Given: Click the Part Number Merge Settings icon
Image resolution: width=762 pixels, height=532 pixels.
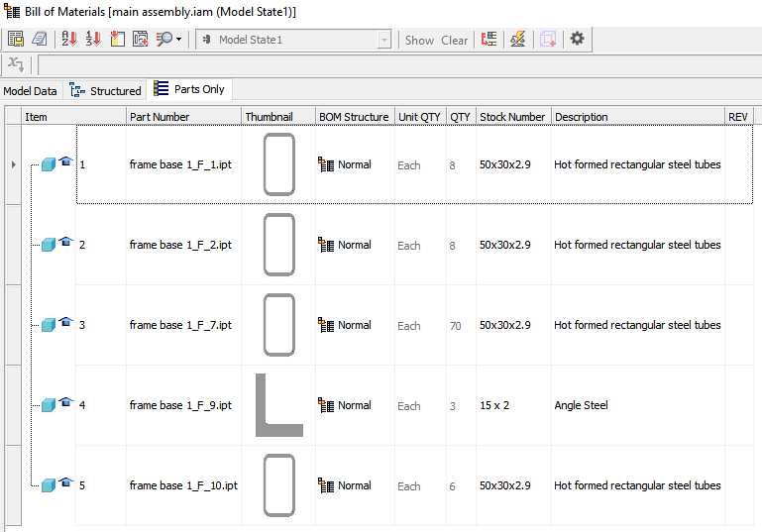Looking at the screenshot, I should pos(489,39).
